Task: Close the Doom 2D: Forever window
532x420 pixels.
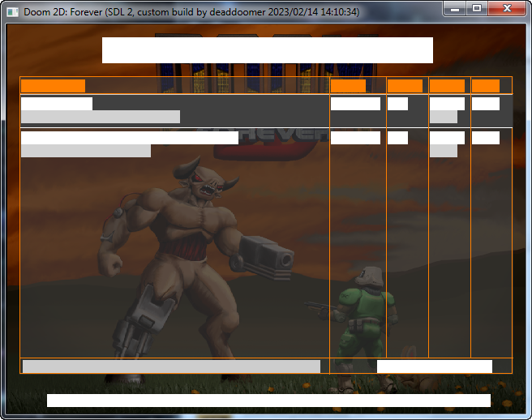Action: [x=507, y=8]
